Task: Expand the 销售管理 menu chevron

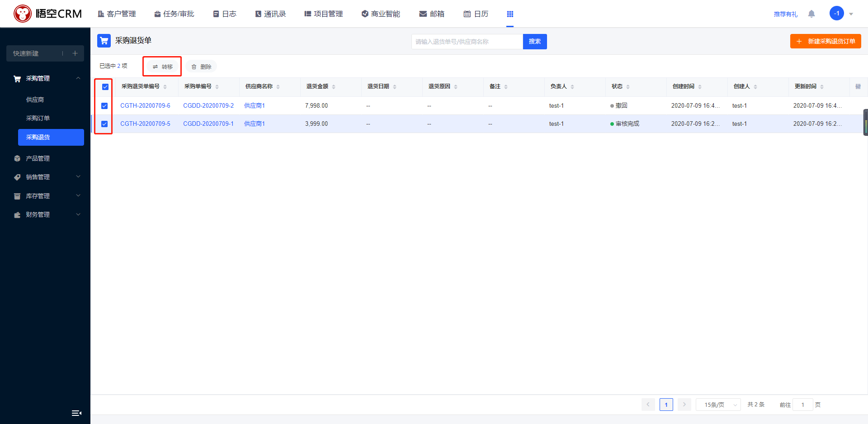Action: pos(78,176)
